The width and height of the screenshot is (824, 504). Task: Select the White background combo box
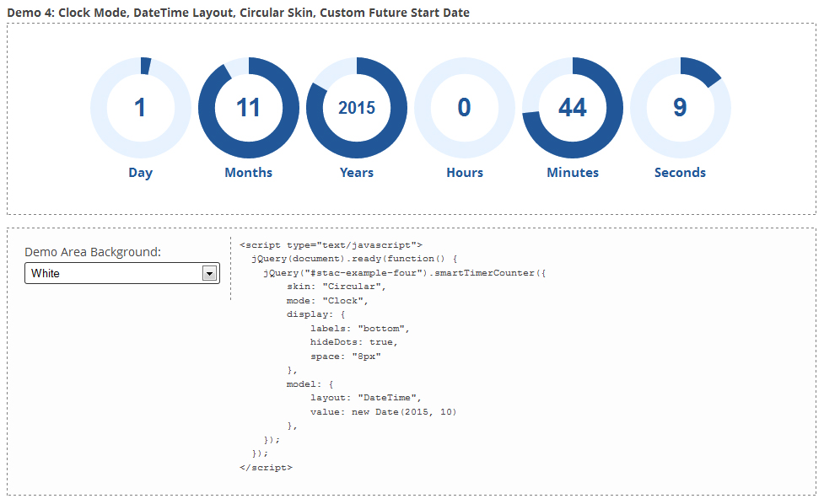[122, 274]
